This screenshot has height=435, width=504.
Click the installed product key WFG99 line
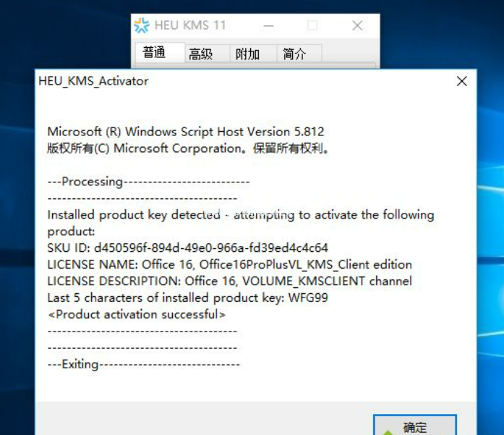[x=187, y=297]
